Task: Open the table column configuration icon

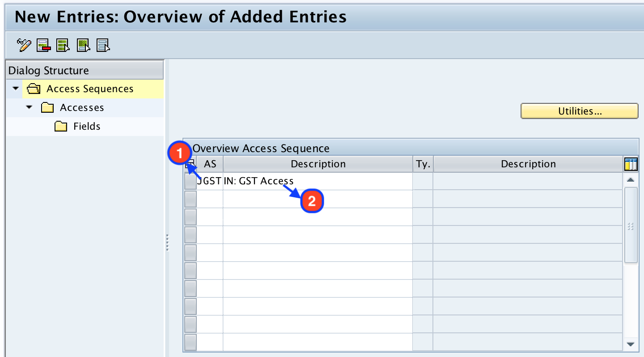Action: (631, 164)
